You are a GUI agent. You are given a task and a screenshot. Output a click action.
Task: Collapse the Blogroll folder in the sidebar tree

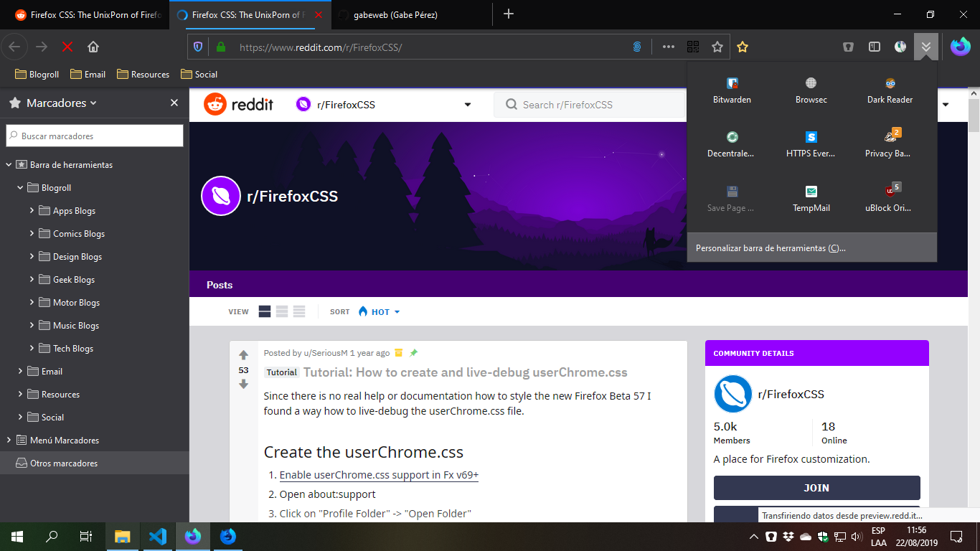(x=21, y=188)
